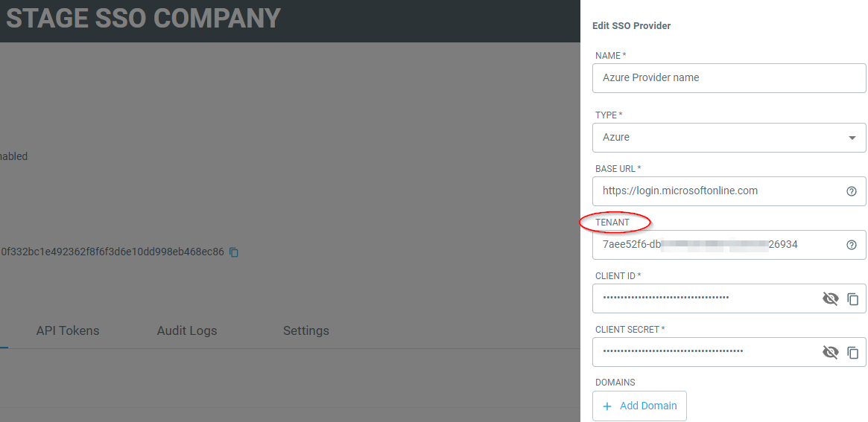Image resolution: width=868 pixels, height=422 pixels.
Task: Click the hash text ending 8ec86
Action: (x=112, y=252)
